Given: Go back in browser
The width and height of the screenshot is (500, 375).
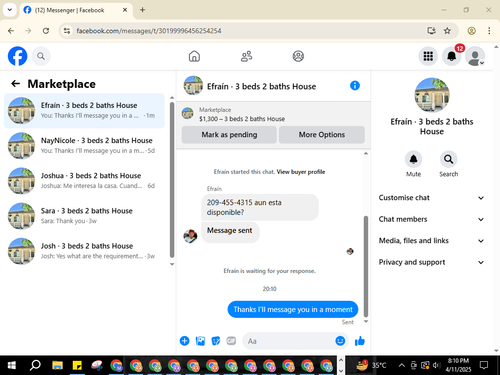Looking at the screenshot, I should tap(11, 31).
